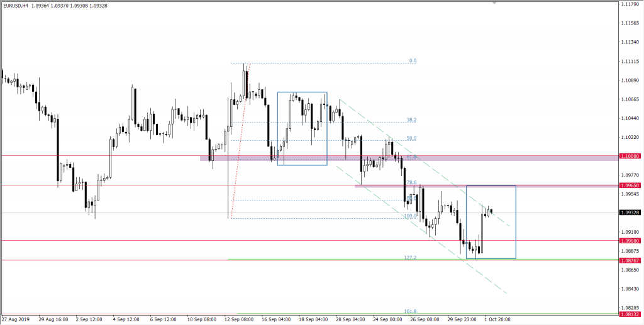Click the 12 Sep 08:00 time label

coord(238,319)
